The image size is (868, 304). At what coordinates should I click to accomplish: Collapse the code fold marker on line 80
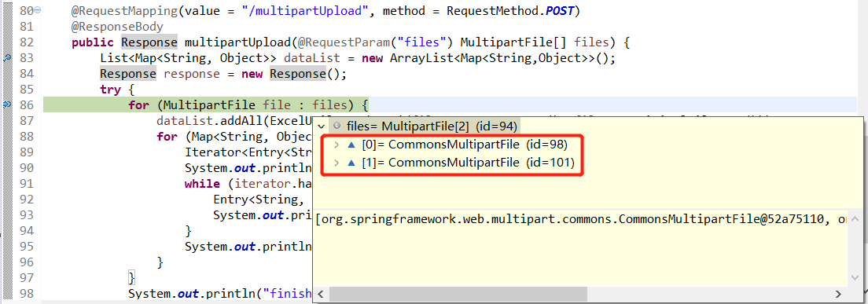[38, 10]
